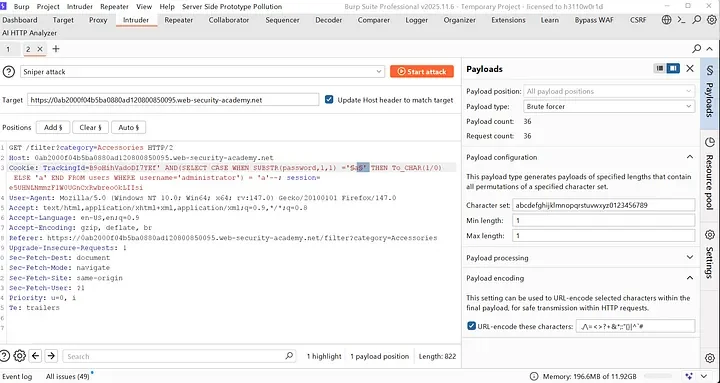
Task: Click the Clear § position button
Action: point(90,127)
